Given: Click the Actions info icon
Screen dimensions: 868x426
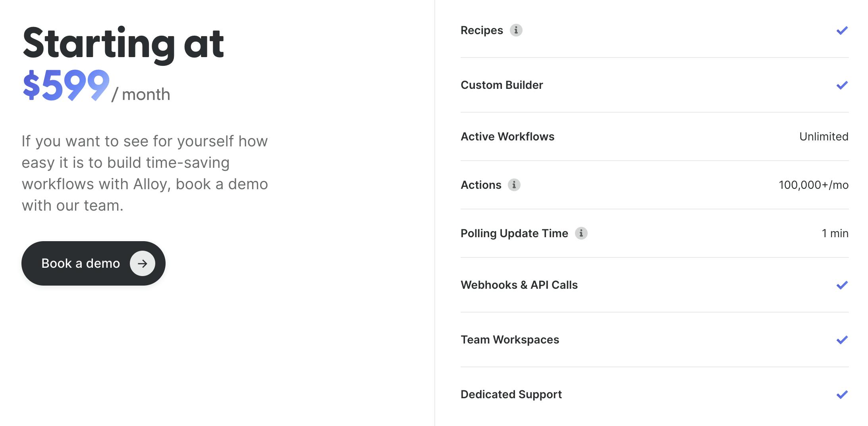Looking at the screenshot, I should (514, 185).
